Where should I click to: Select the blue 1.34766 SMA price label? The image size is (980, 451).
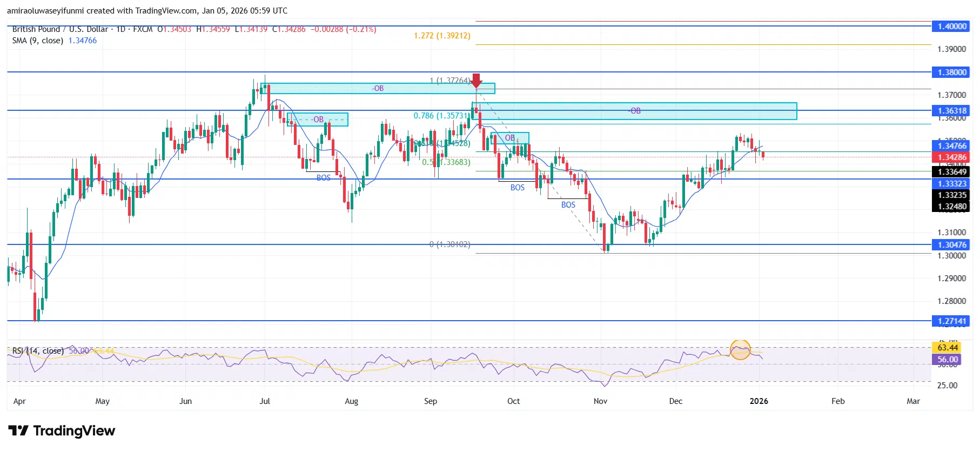coord(951,146)
